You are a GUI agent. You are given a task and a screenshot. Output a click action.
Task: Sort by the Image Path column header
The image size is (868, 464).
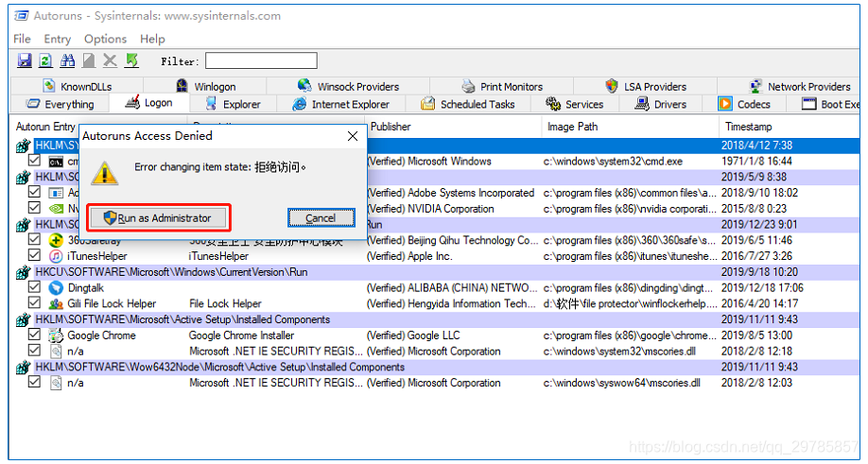630,127
